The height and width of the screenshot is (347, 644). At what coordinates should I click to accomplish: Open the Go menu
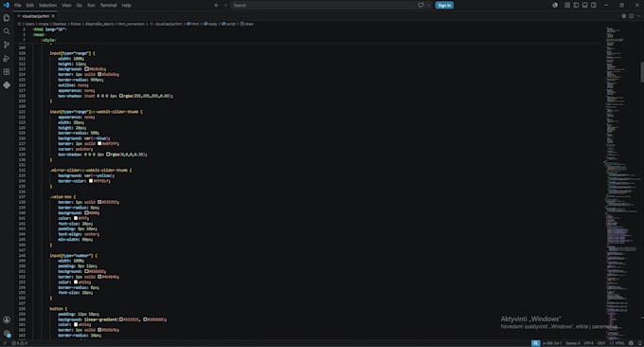coord(80,6)
